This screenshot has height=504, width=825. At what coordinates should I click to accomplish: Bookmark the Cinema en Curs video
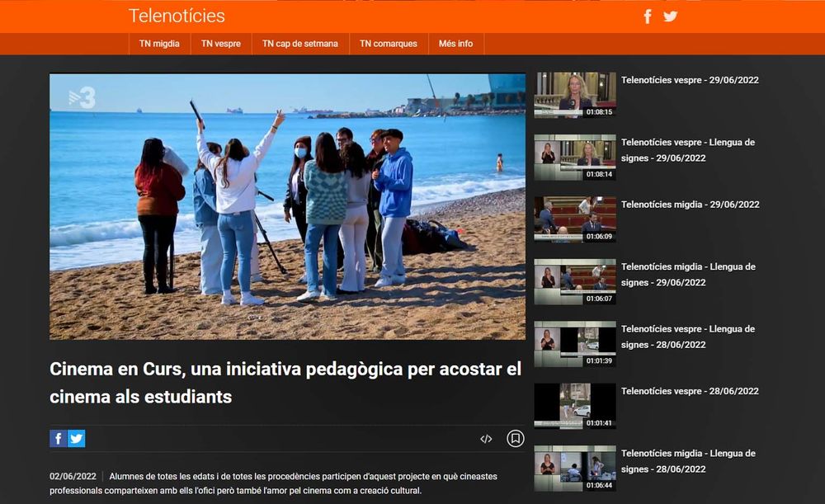point(515,438)
